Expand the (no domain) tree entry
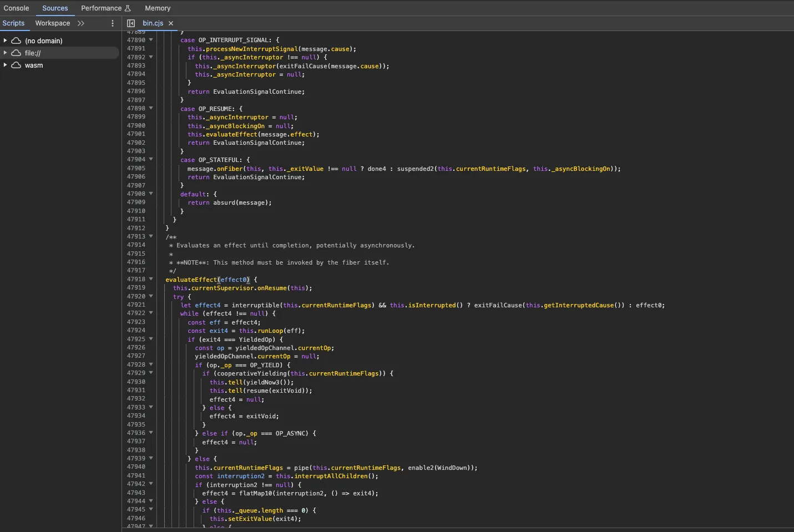This screenshot has height=532, width=794. [x=6, y=40]
